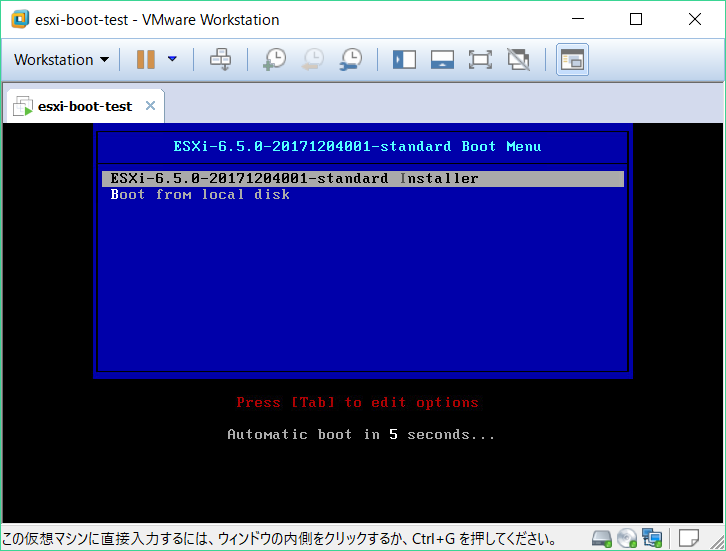Viewport: 726px width, 551px height.
Task: Close the VMware Workstation window
Action: pos(695,19)
